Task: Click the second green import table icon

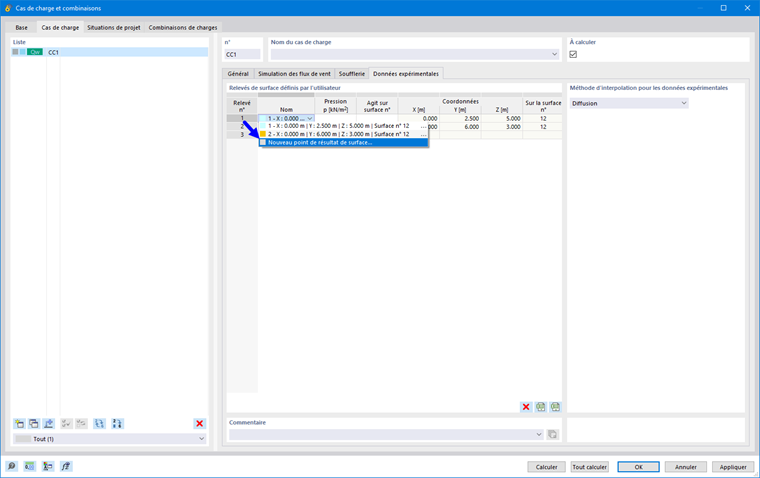Action: (555, 407)
